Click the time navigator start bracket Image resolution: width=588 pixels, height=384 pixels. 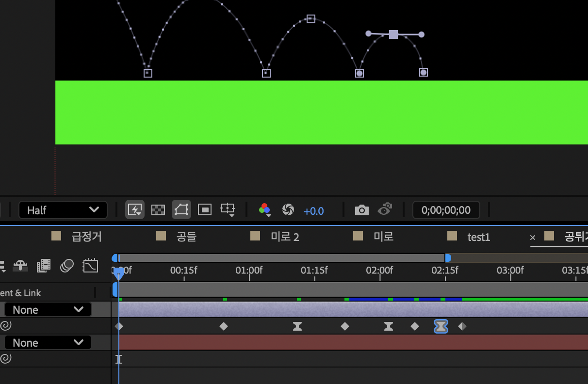(x=114, y=258)
